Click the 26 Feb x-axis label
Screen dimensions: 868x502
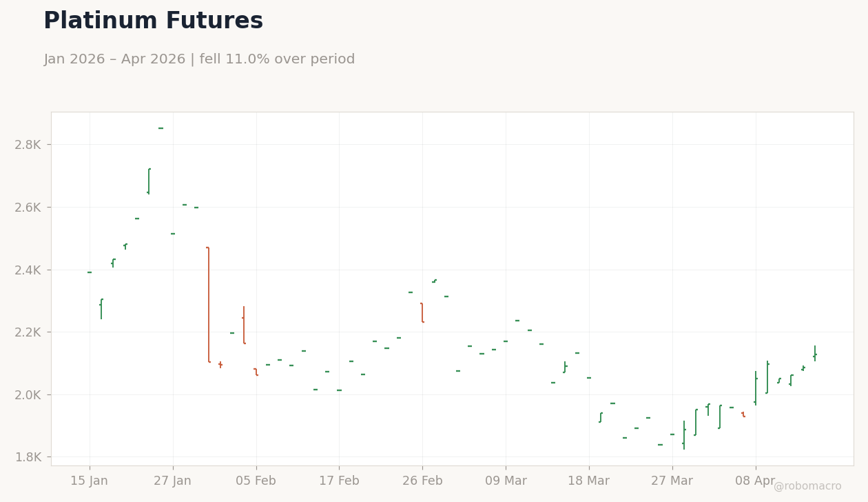tap(422, 481)
